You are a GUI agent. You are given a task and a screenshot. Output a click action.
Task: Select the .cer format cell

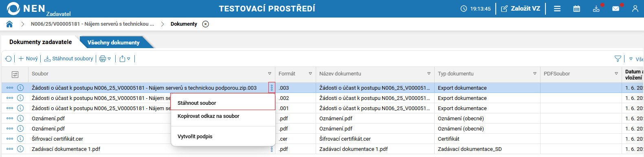tap(295, 139)
